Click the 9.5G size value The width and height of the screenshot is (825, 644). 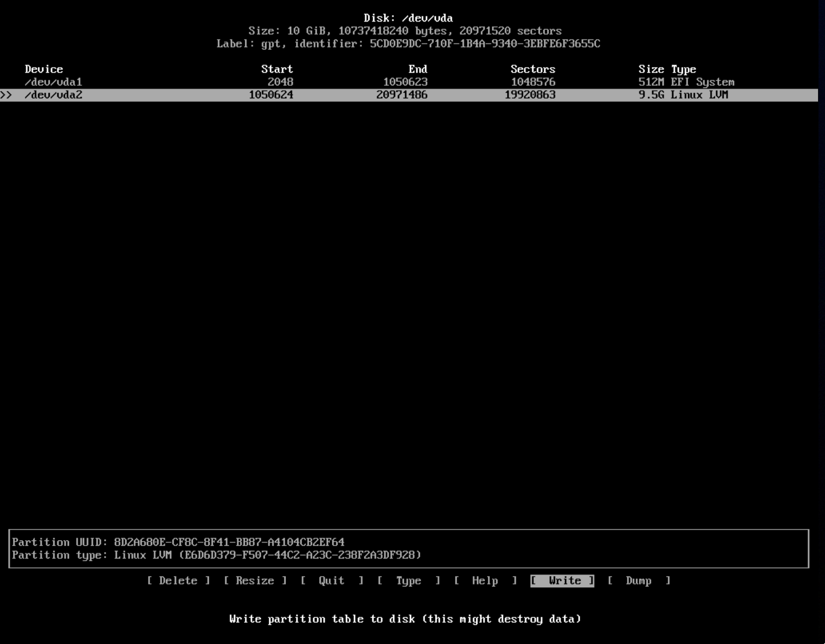coord(651,95)
